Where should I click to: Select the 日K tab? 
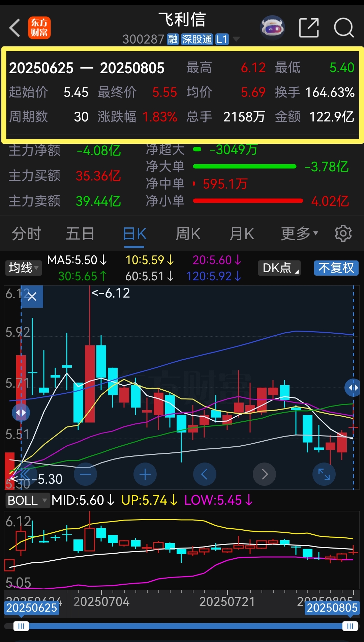coord(135,233)
